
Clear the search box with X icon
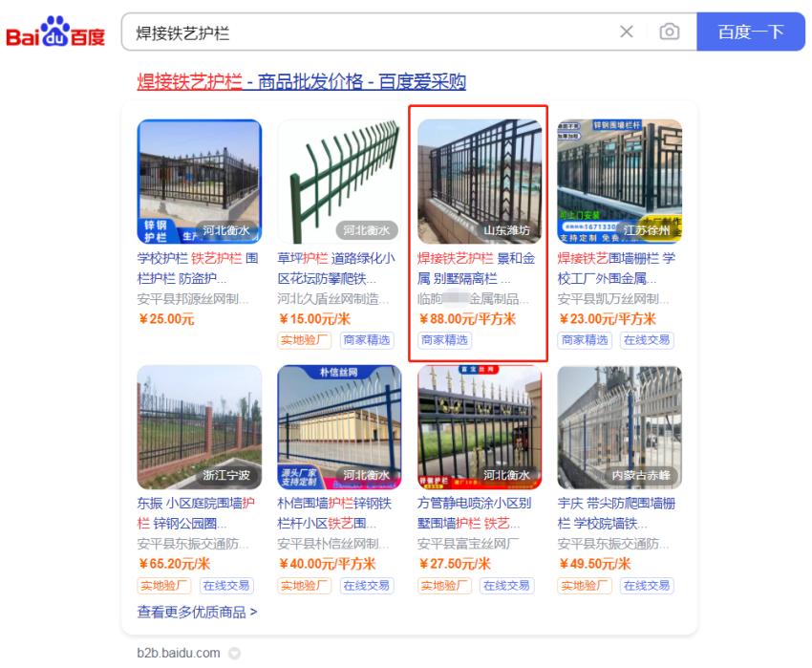(626, 32)
